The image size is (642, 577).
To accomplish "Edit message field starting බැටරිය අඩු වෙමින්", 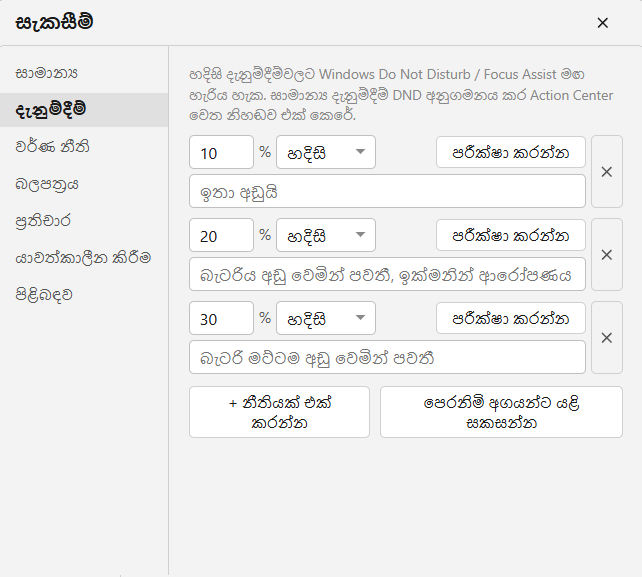I will click(x=387, y=274).
